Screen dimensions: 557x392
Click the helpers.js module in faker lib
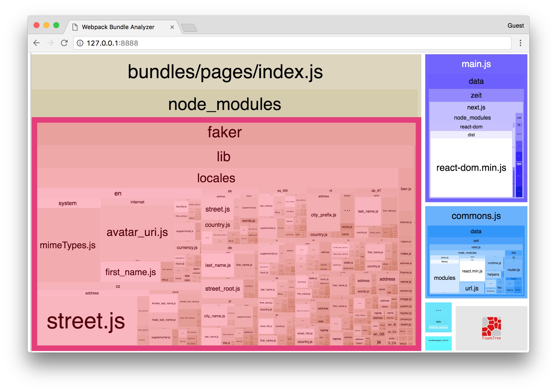coord(406,242)
